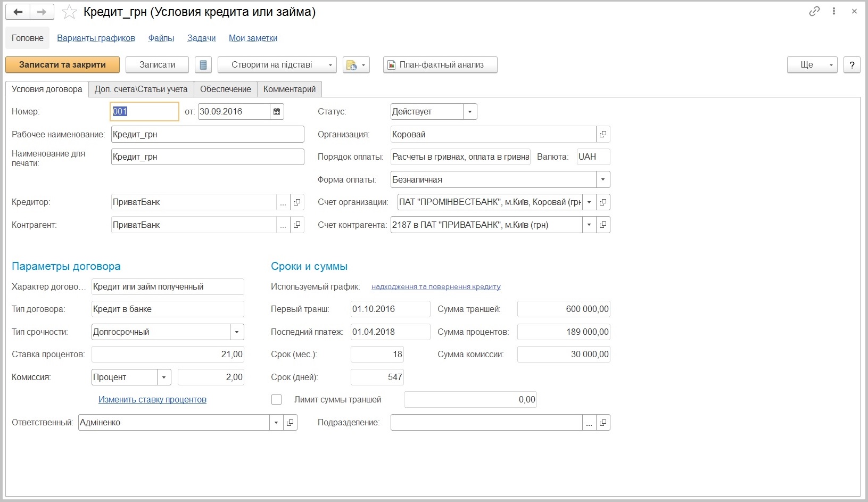
Task: Expand the Ответственный dropdown
Action: pos(276,423)
